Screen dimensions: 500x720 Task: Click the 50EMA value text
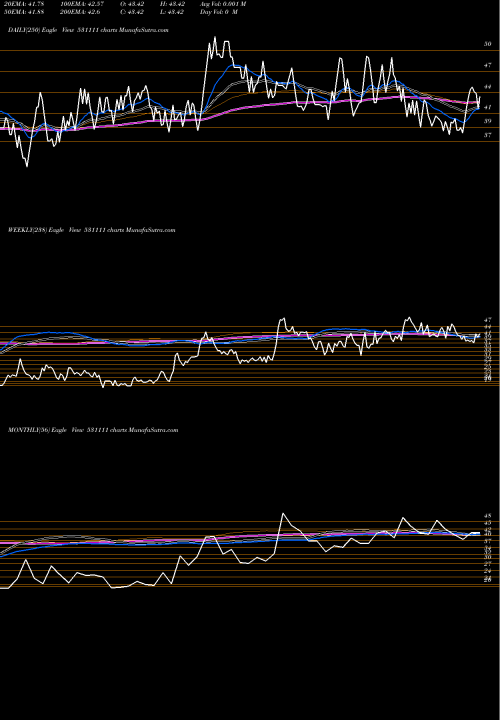(23, 12)
